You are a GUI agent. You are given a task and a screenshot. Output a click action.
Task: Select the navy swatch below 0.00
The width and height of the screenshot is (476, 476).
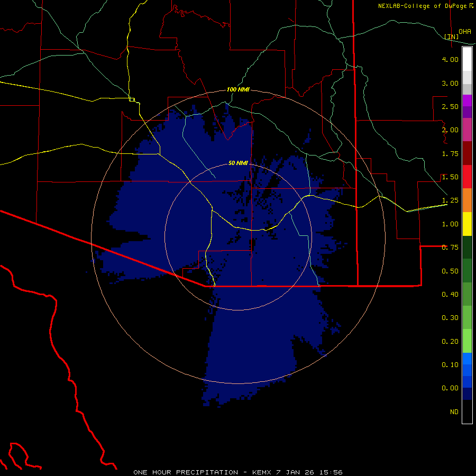(467, 394)
